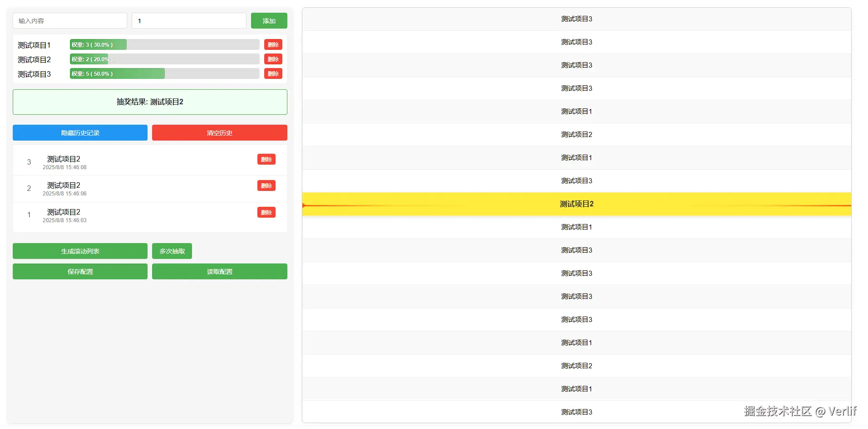
Task: Click the 生成滚动列表 button
Action: (x=80, y=251)
